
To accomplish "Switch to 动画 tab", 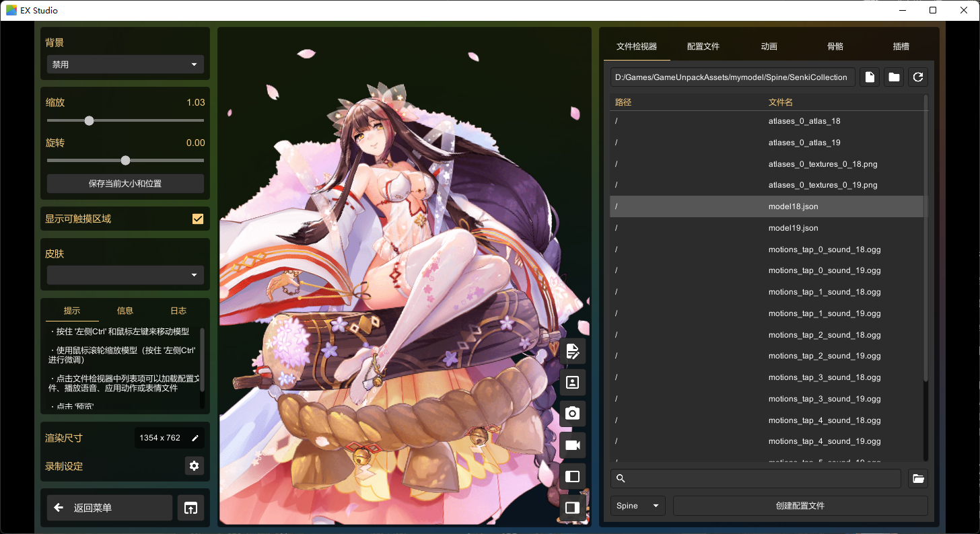I will (x=769, y=46).
